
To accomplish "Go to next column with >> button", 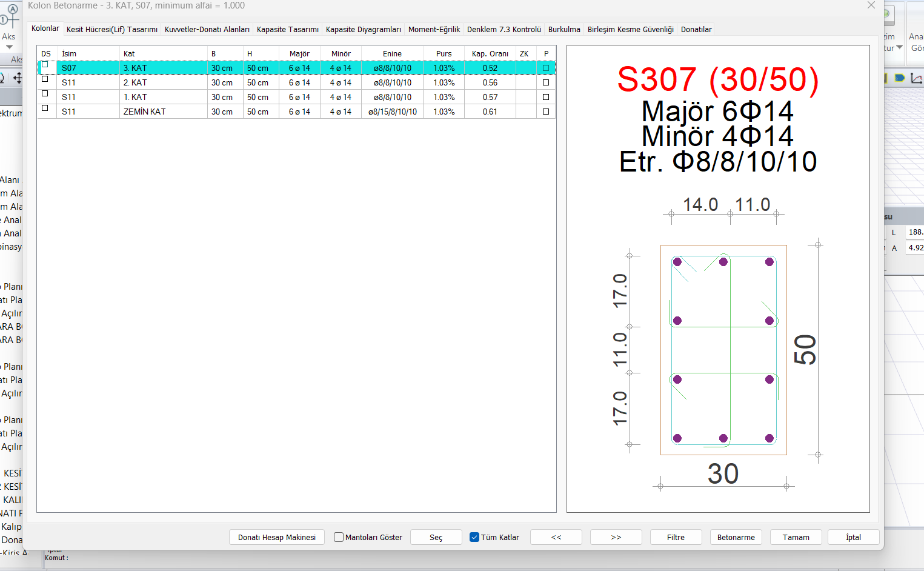I will pyautogui.click(x=616, y=537).
